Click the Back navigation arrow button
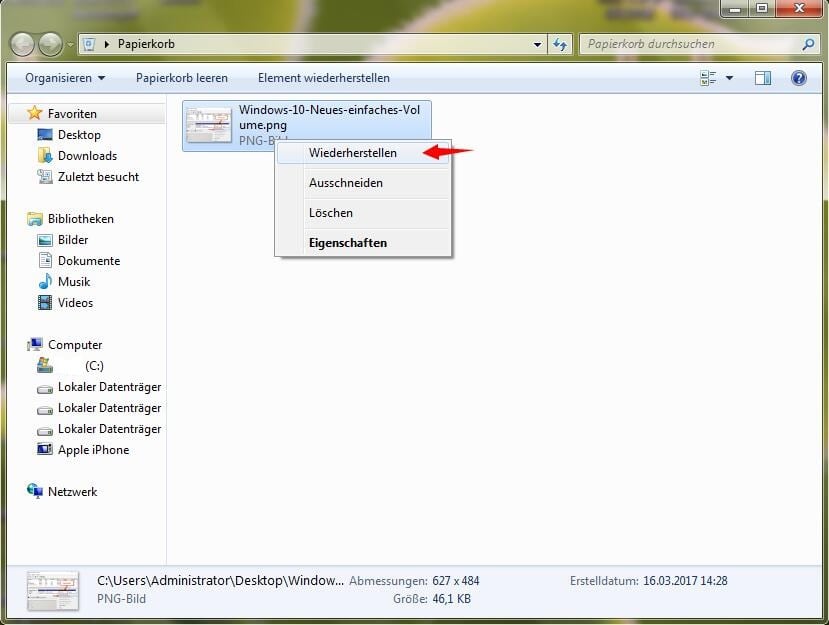Screen dimensions: 829x625 point(23,44)
